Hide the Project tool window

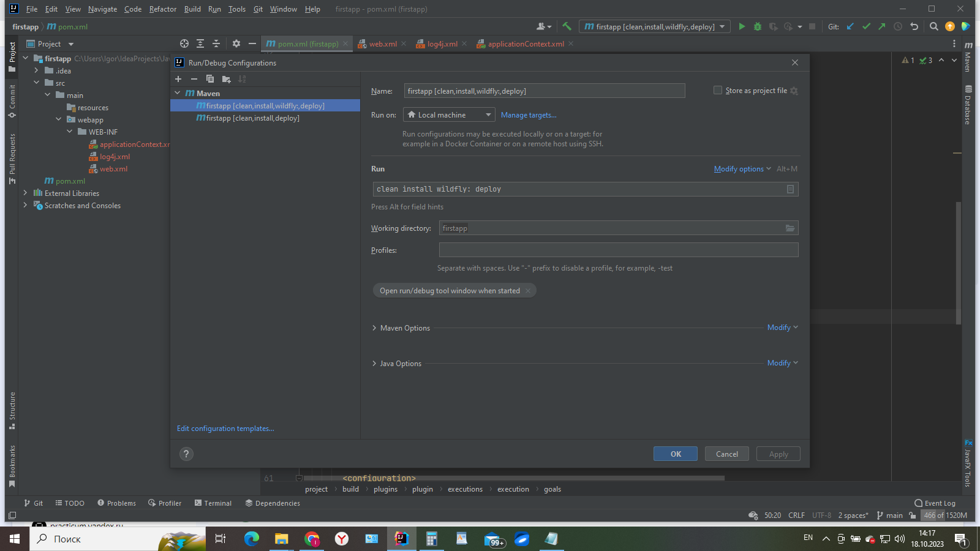coord(252,43)
